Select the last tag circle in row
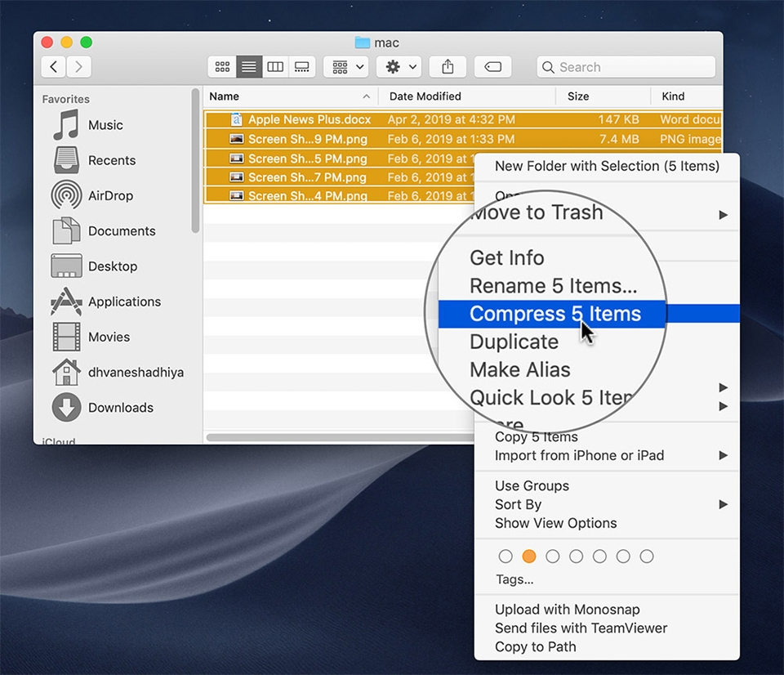The height and width of the screenshot is (675, 784). pos(647,557)
